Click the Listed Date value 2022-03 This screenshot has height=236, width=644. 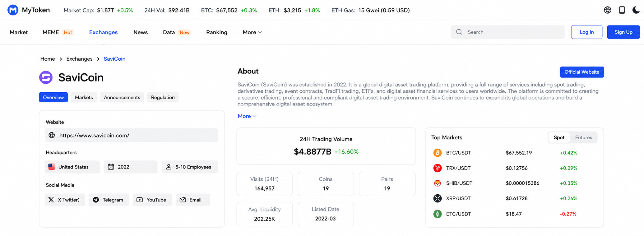tap(325, 219)
